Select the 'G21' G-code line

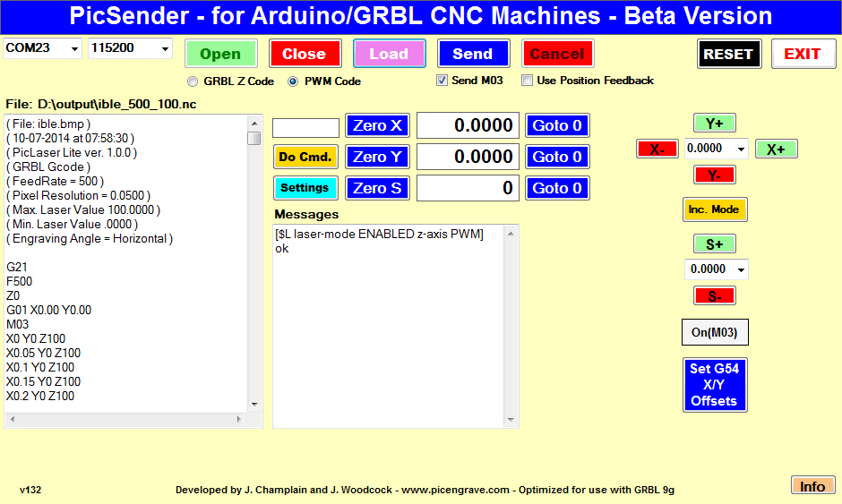(17, 267)
